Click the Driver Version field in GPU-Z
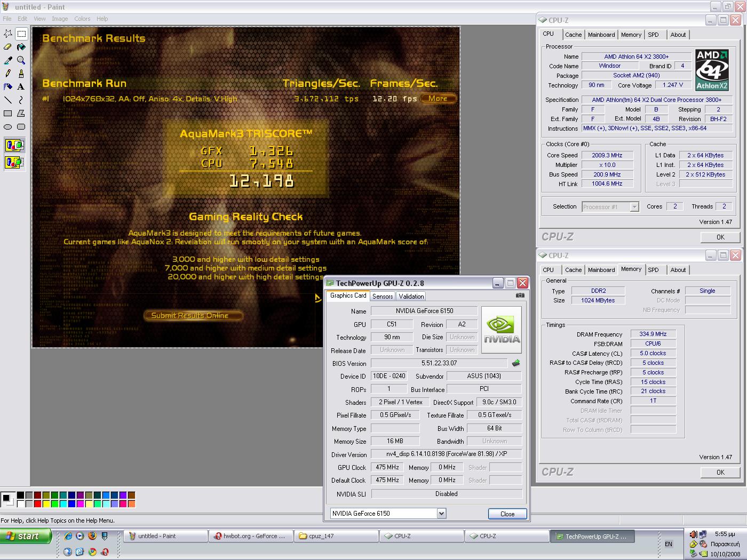 446,454
